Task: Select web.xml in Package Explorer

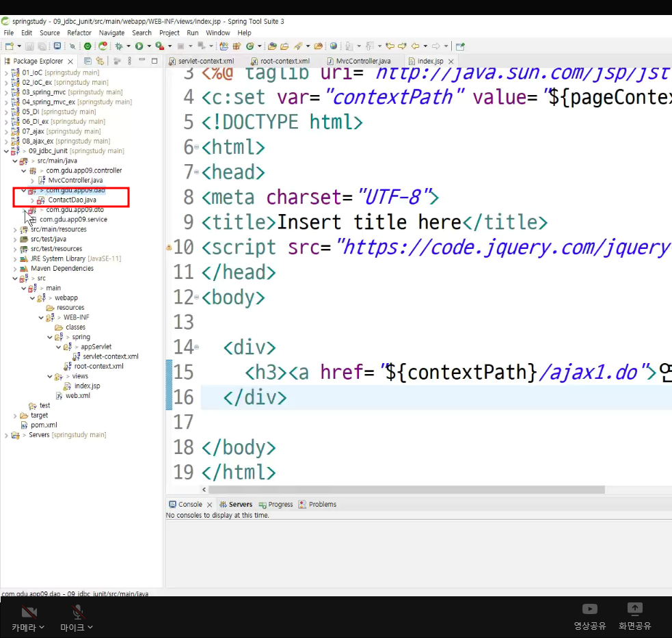Action: 77,396
